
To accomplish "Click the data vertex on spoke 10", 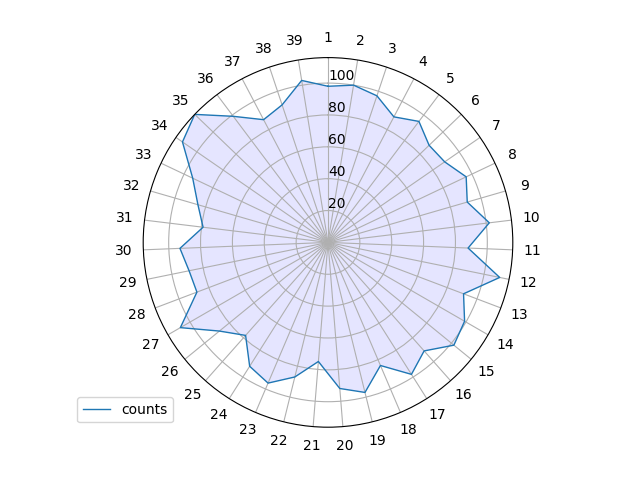I will click(x=489, y=223).
